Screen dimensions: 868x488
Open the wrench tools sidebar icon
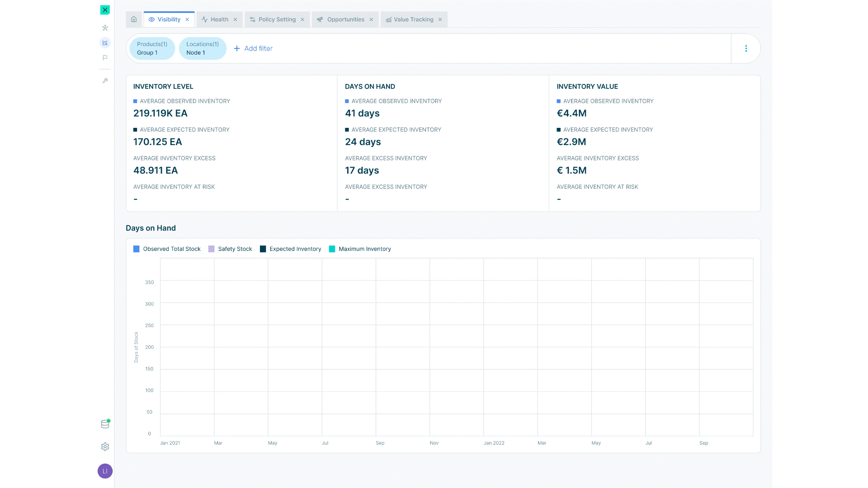(x=105, y=80)
